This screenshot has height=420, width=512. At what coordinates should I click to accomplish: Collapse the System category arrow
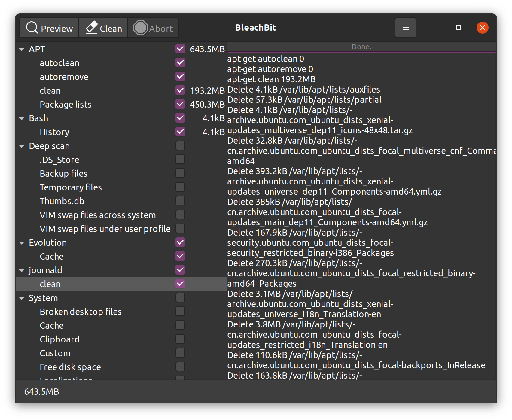(22, 298)
